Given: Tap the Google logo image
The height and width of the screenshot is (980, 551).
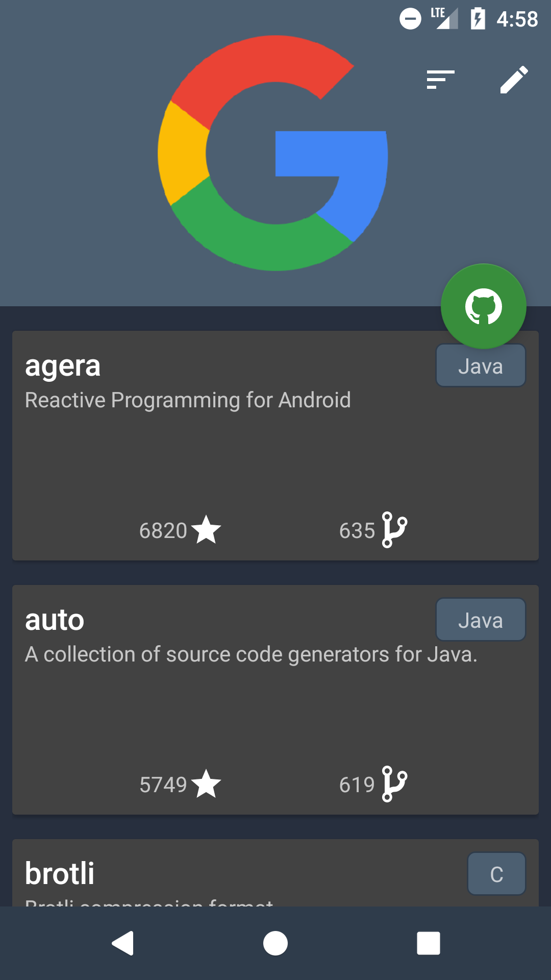Looking at the screenshot, I should (273, 153).
